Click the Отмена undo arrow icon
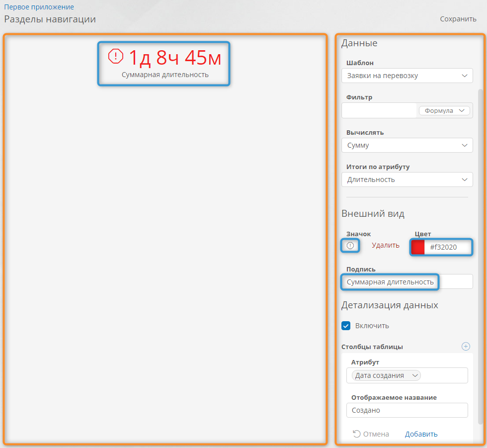Image resolution: width=487 pixels, height=448 pixels. point(356,434)
